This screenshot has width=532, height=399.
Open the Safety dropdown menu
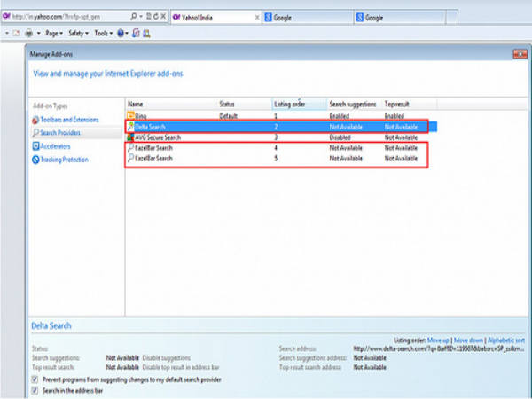(x=80, y=33)
